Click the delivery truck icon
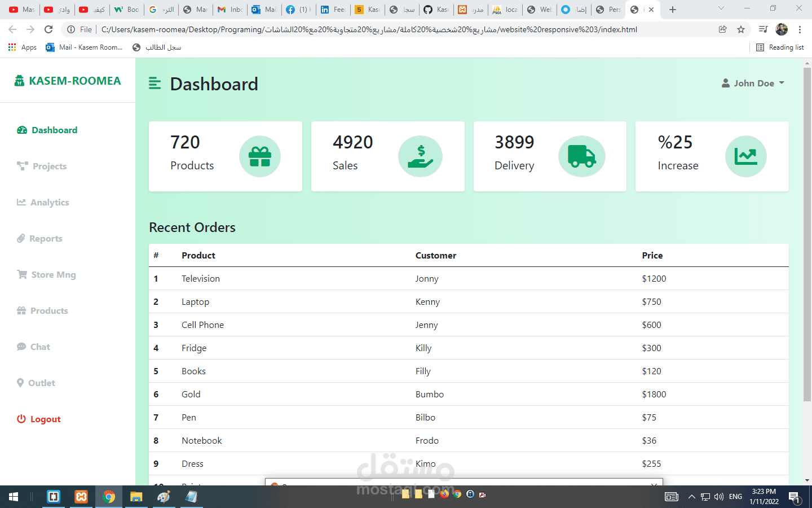The height and width of the screenshot is (508, 812). click(x=582, y=156)
